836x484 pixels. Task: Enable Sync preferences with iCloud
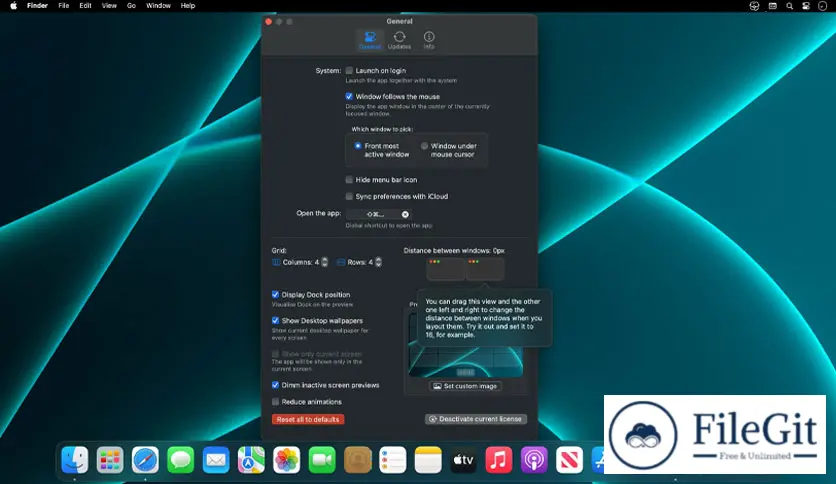point(349,196)
